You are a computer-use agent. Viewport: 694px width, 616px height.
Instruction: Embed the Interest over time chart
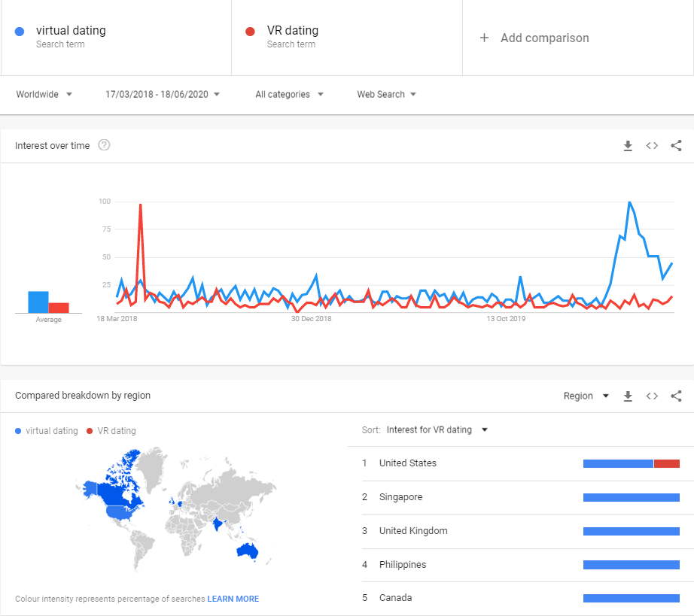point(652,145)
